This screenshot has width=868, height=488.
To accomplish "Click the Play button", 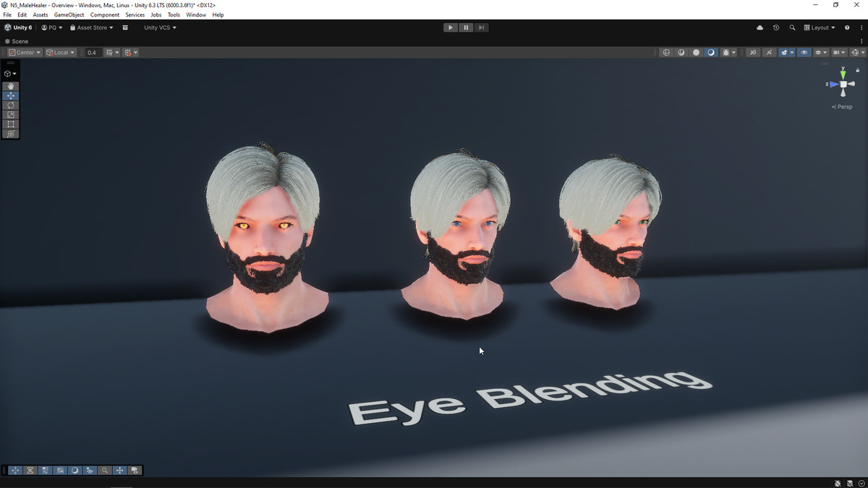I will point(450,27).
